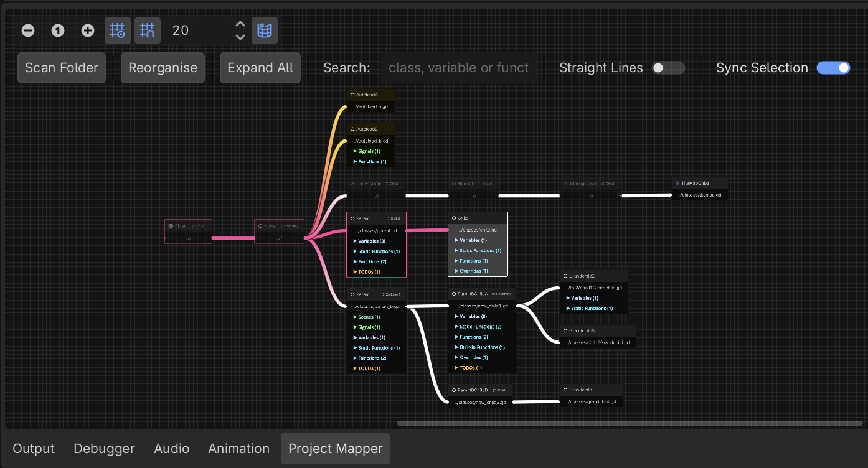The height and width of the screenshot is (468, 868).
Task: Click the Grandchild2 node's circle icon
Action: tap(565, 276)
